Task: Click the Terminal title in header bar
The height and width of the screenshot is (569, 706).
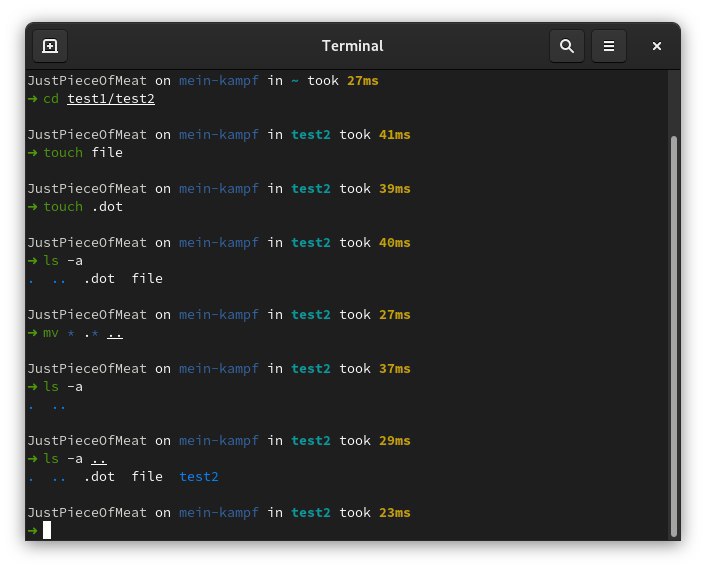Action: point(352,46)
